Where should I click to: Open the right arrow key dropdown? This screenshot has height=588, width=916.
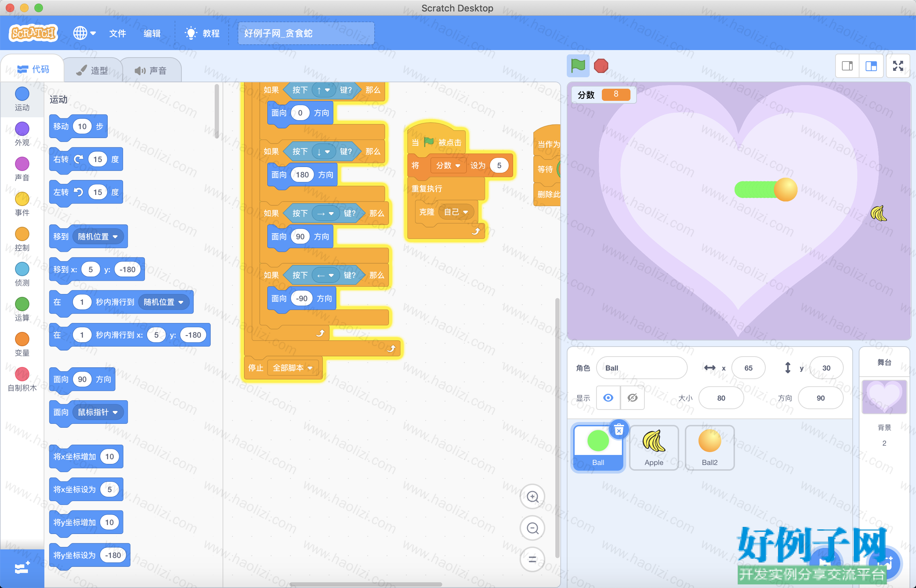click(326, 214)
